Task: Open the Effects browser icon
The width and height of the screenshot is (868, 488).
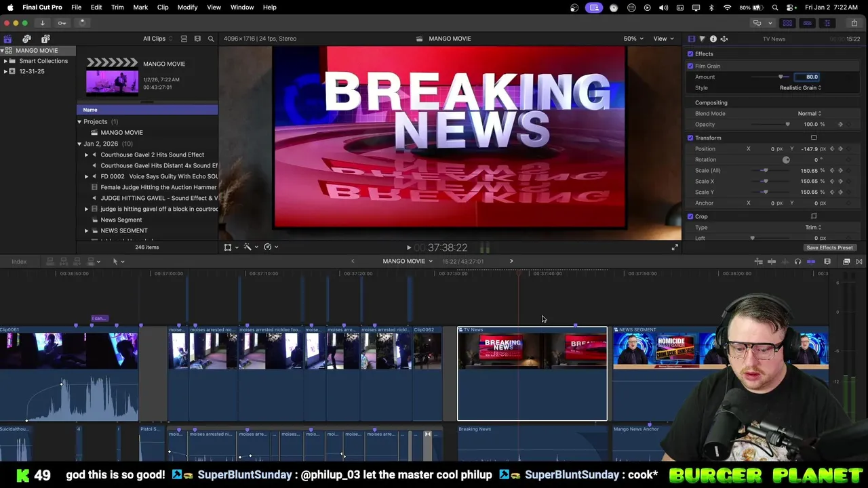Action: 846,262
